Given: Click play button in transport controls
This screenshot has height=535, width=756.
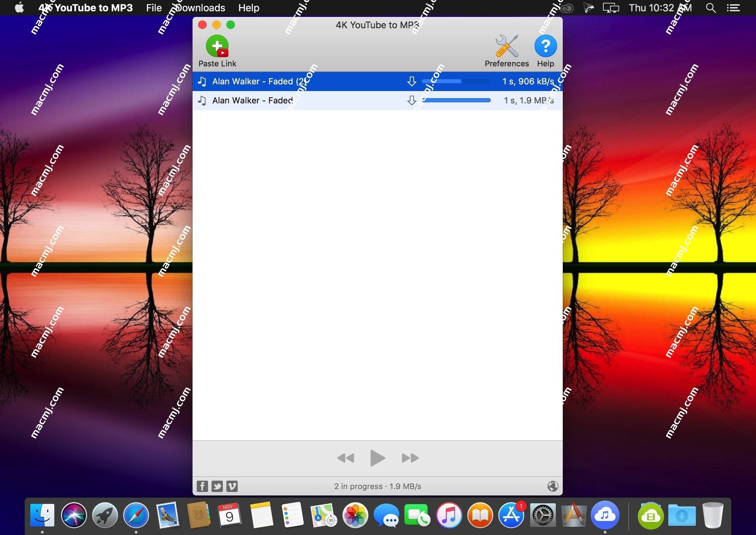Looking at the screenshot, I should [x=378, y=458].
